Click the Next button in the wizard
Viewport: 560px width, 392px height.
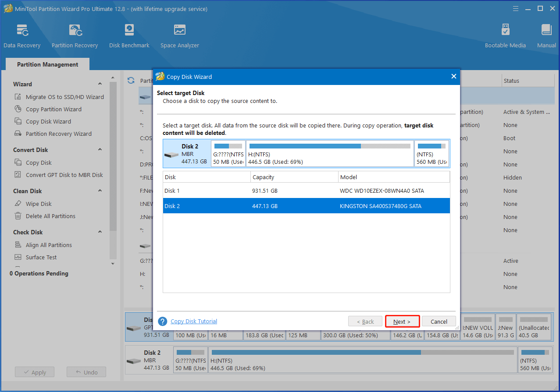pos(402,321)
